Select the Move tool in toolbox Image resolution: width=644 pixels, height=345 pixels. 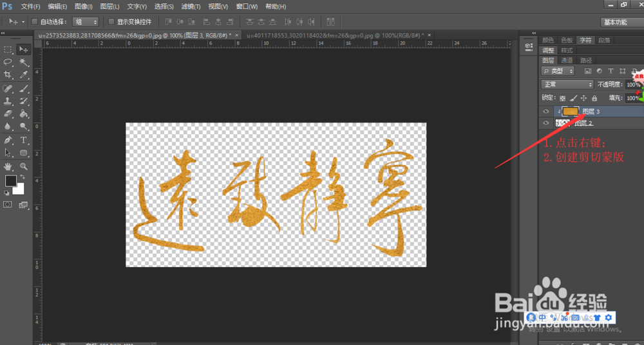pyautogui.click(x=23, y=50)
